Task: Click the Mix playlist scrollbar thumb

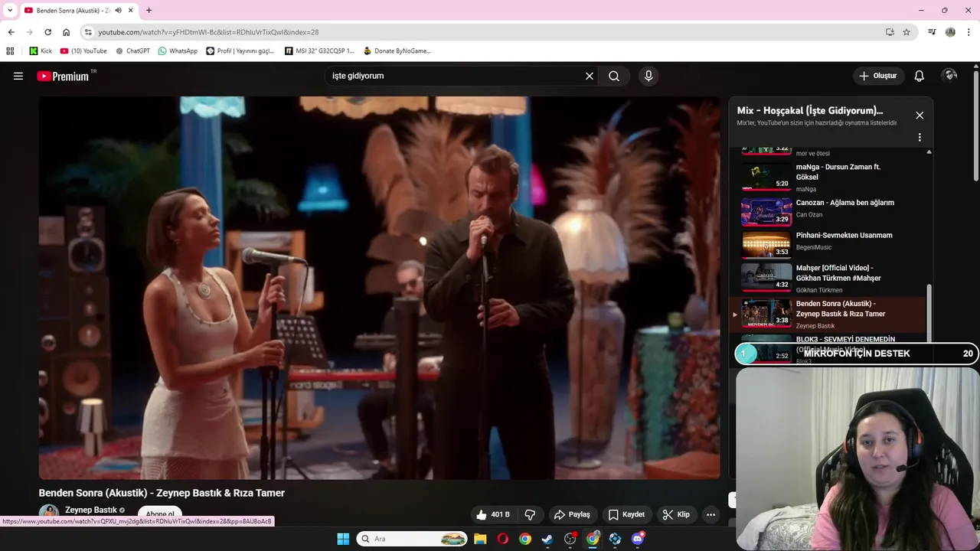Action: coord(929,314)
